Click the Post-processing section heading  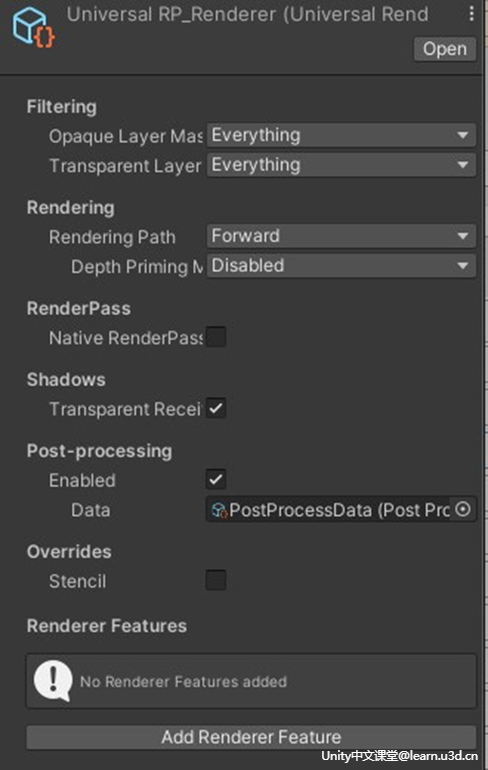click(99, 451)
